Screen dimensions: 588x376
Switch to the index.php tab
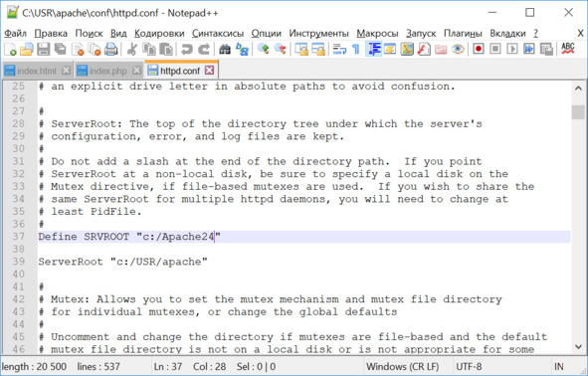click(108, 71)
